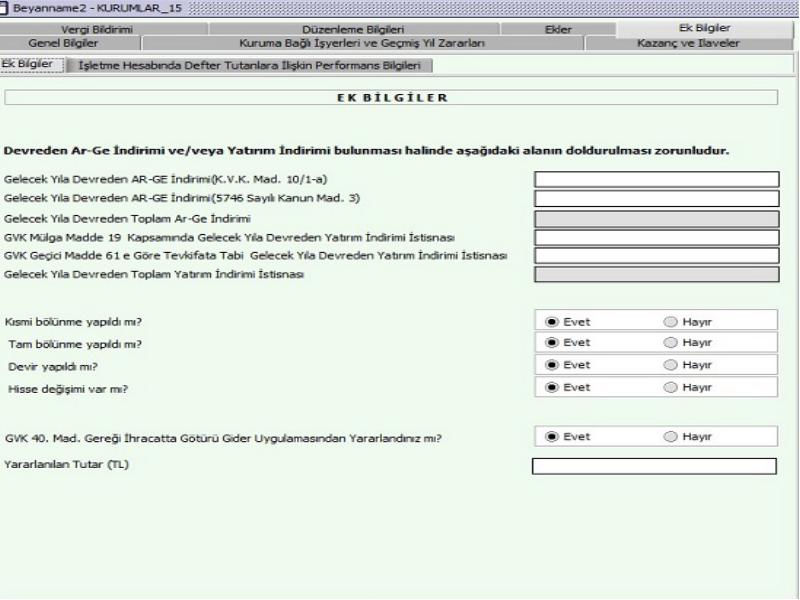Click the 'Hisse değişimi var mı?' label

point(68,389)
